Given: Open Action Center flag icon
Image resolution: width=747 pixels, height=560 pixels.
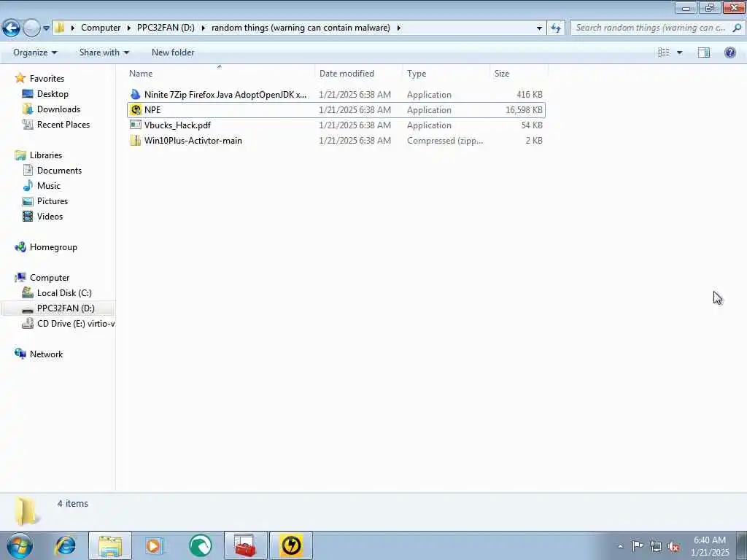Looking at the screenshot, I should [638, 546].
